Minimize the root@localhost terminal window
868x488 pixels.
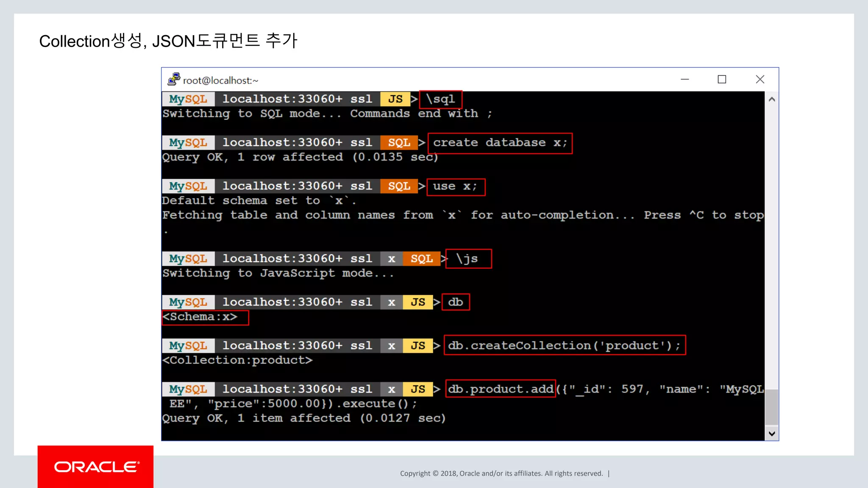click(685, 79)
